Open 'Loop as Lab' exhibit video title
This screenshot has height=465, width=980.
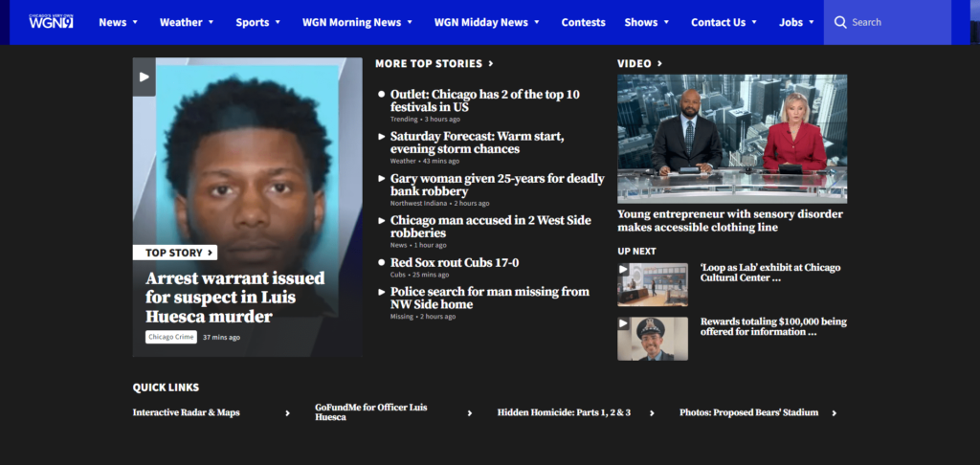[x=770, y=273]
